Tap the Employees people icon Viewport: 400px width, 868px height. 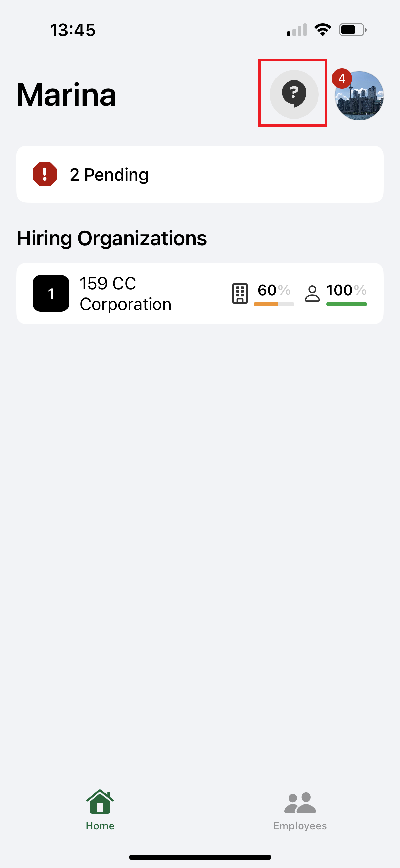tap(300, 803)
